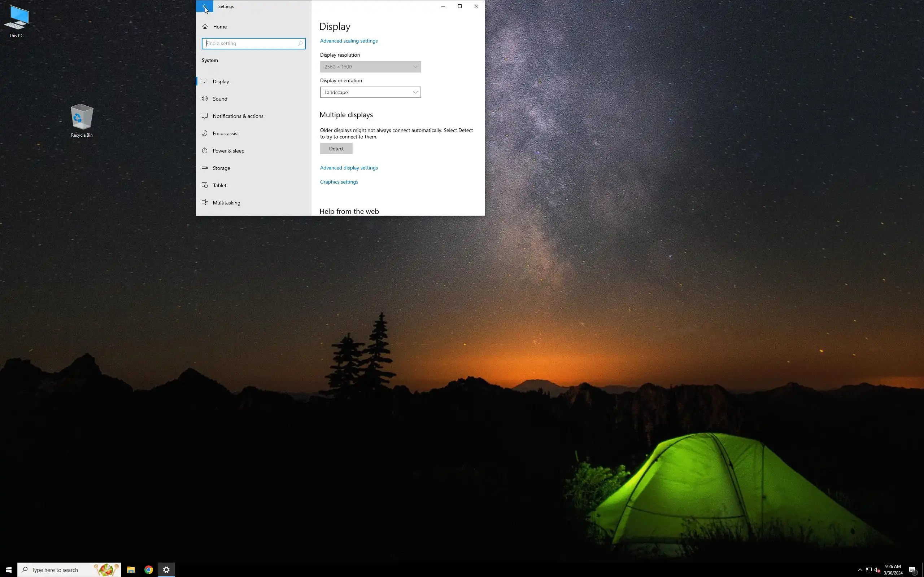
Task: Click the back arrow in Settings
Action: tap(204, 6)
